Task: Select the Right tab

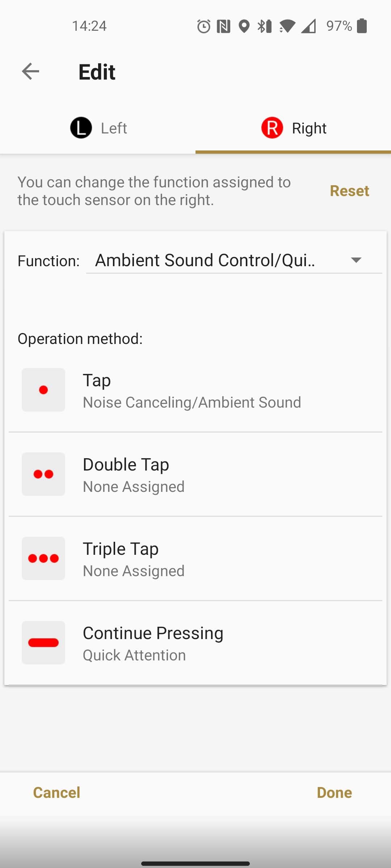Action: [x=294, y=128]
